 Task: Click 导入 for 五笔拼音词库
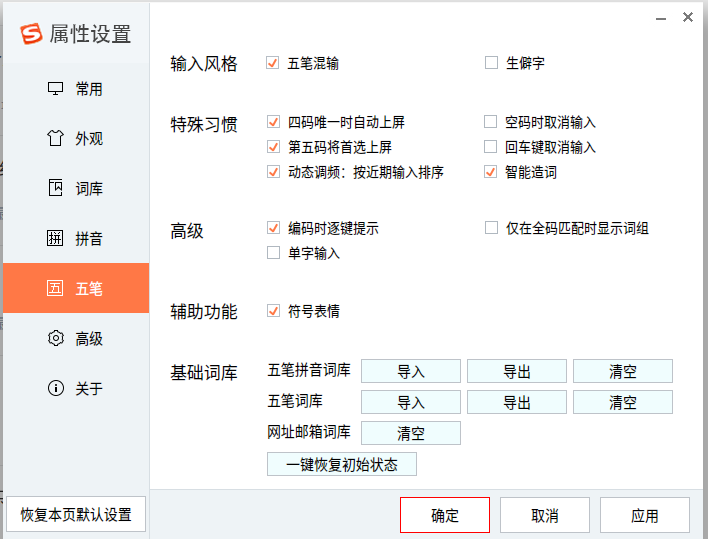click(x=411, y=372)
